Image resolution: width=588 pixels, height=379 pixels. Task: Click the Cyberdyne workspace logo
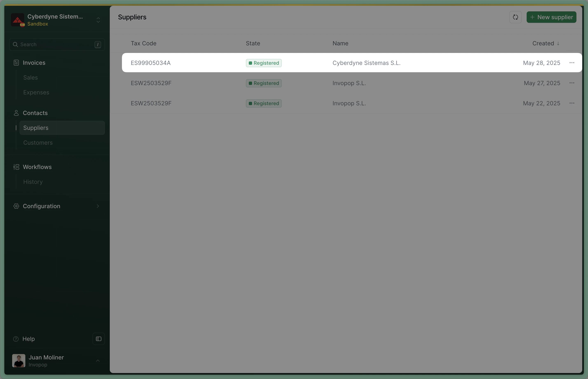18,20
